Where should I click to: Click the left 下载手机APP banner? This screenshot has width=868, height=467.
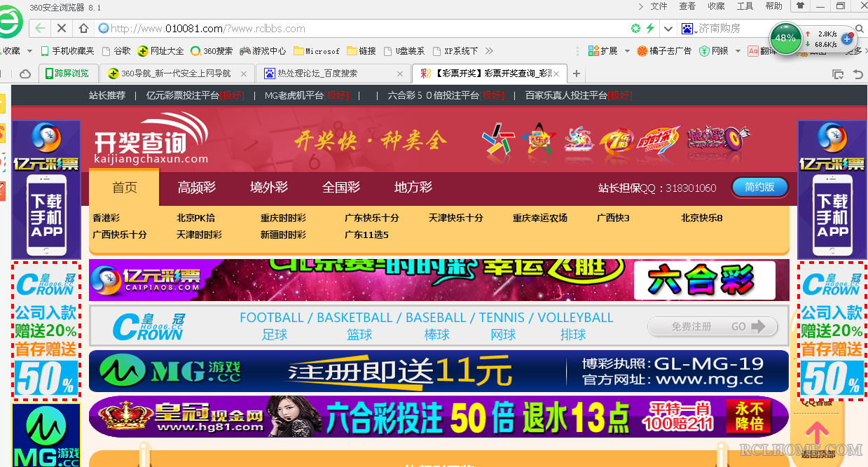pyautogui.click(x=46, y=190)
